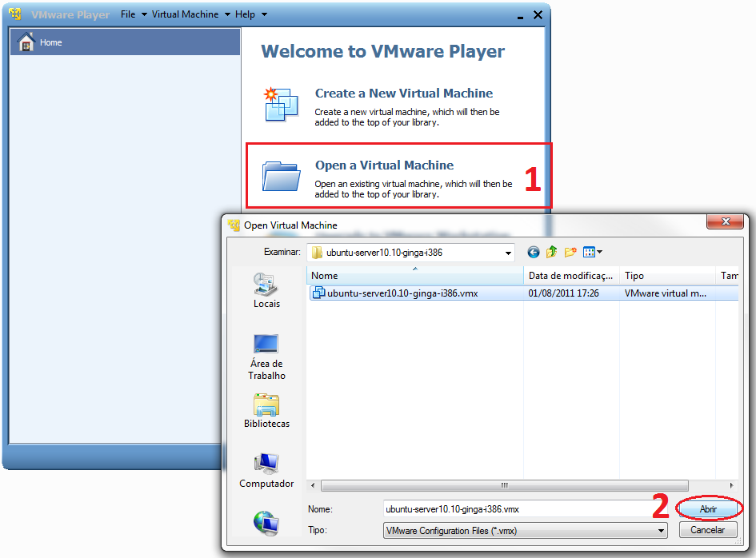Click the left scroll arrow of file list

click(x=313, y=485)
